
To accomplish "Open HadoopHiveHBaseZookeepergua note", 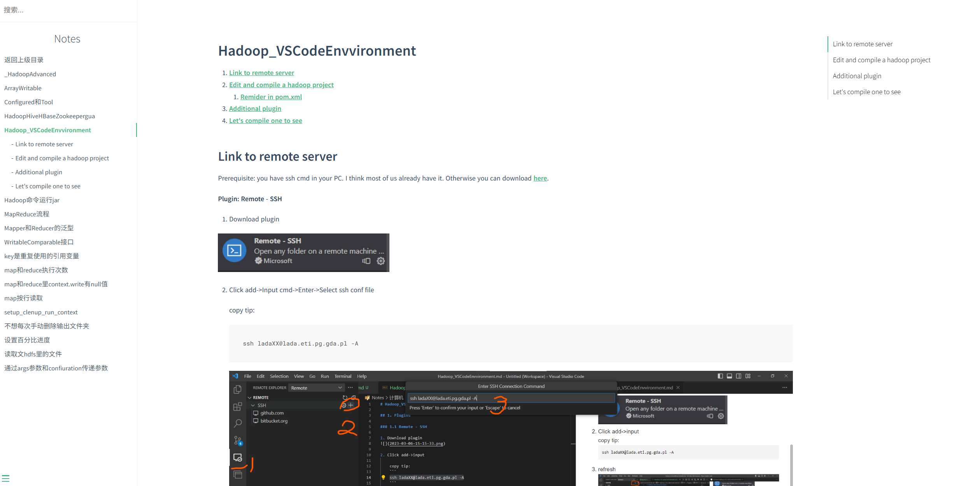I will tap(49, 116).
